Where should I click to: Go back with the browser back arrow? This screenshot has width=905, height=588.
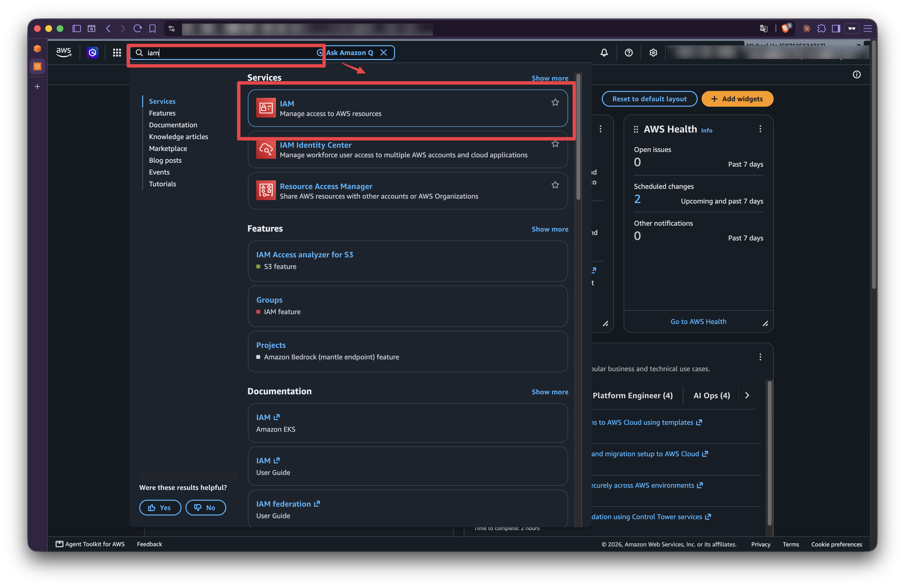click(108, 29)
